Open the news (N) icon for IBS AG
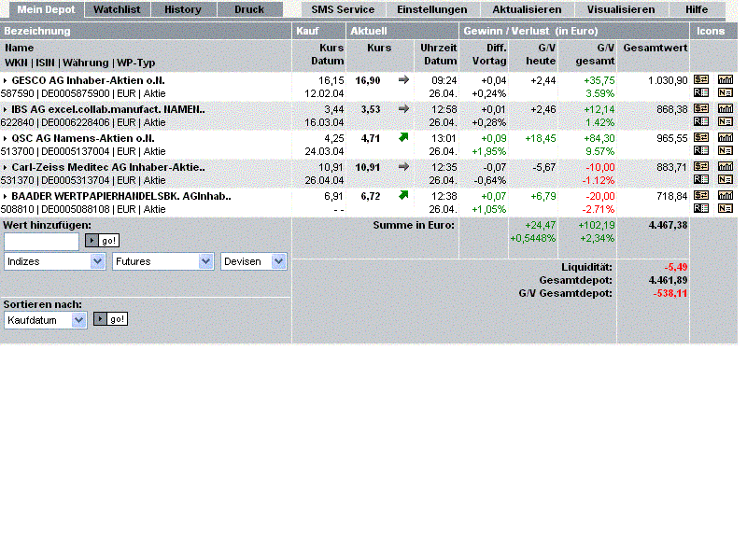Image resolution: width=747 pixels, height=560 pixels. pyautogui.click(x=726, y=121)
